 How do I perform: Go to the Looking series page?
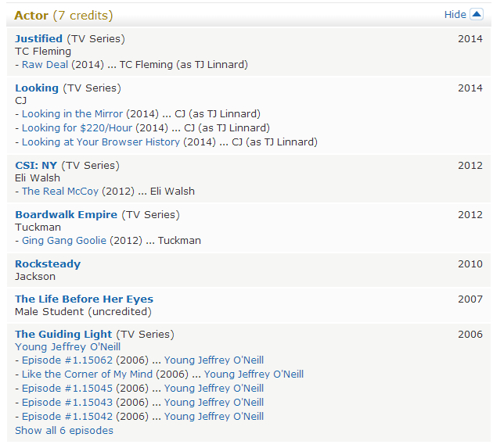click(x=37, y=88)
